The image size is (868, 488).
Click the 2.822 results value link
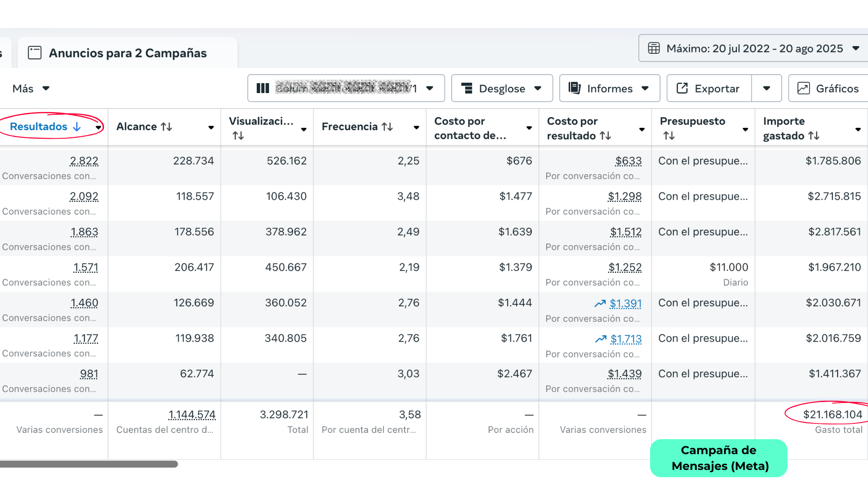84,161
